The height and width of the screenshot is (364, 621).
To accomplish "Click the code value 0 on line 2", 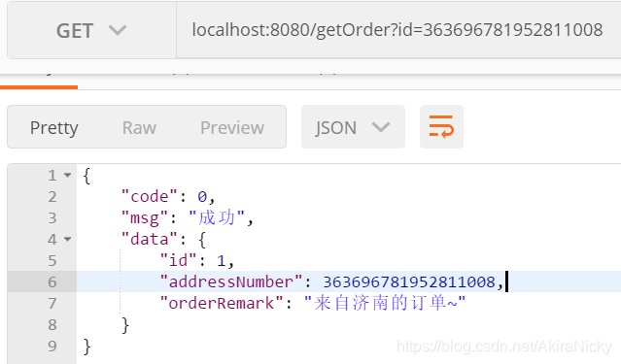I will click(x=202, y=196).
